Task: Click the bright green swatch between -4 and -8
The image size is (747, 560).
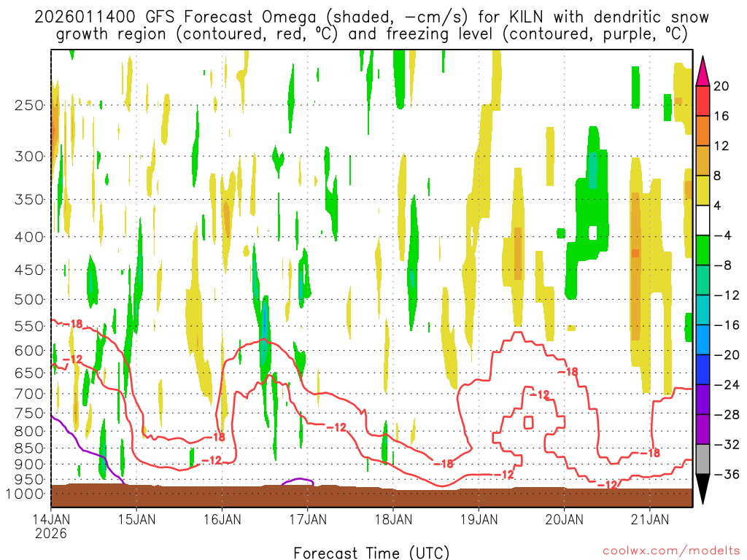Action: click(x=703, y=251)
